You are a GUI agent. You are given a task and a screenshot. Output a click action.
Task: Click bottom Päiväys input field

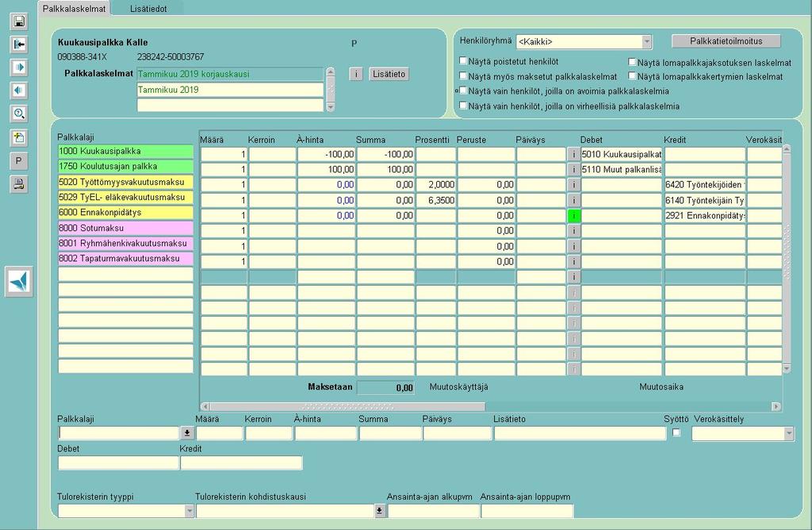[458, 433]
